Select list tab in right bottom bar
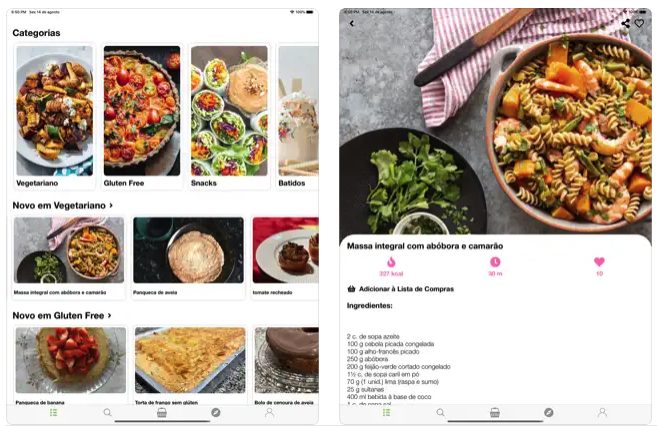Screen dimensions: 657x426 [x=386, y=413]
